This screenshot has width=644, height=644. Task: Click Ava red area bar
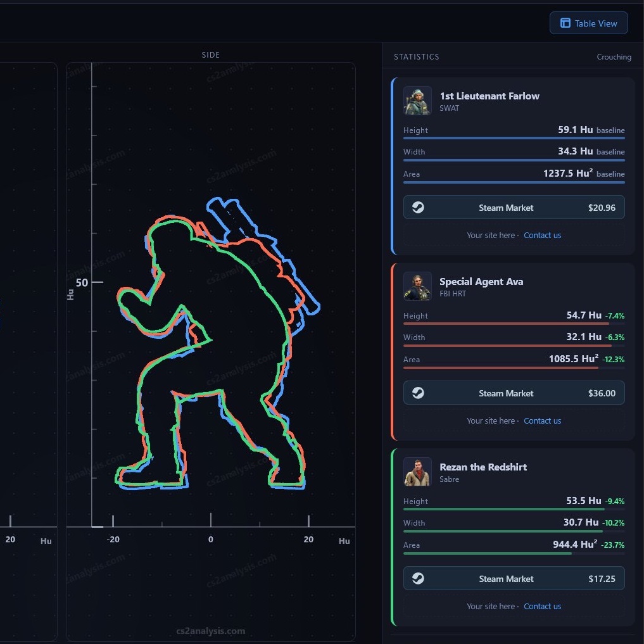click(501, 368)
